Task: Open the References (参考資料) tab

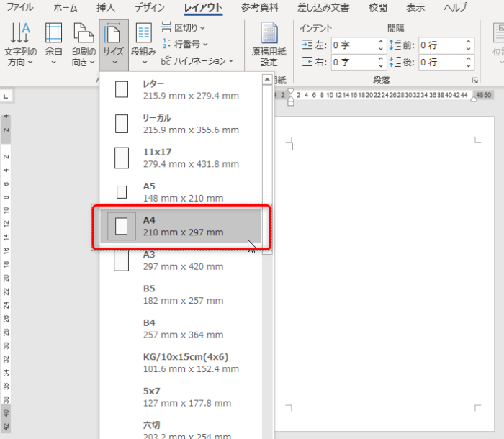Action: click(260, 7)
